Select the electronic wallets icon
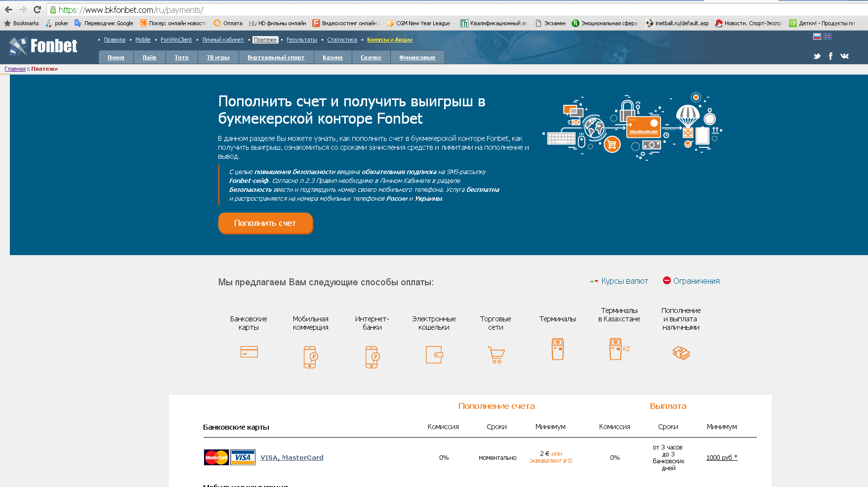Viewport: 868px width, 487px height. pos(434,354)
